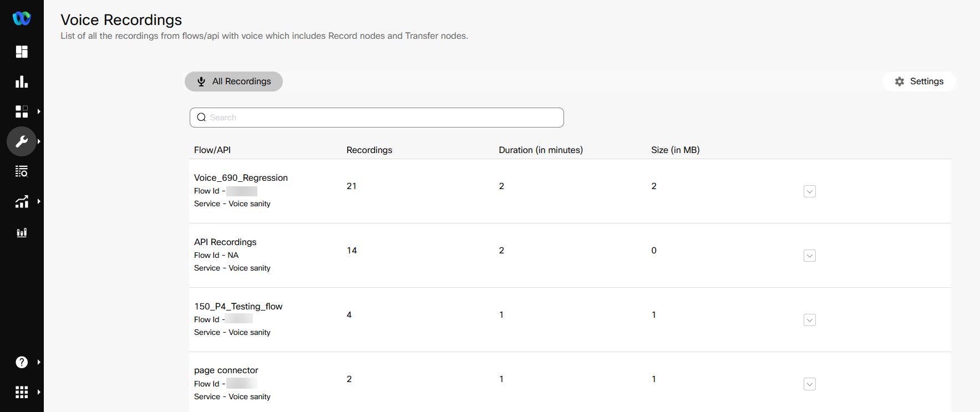
Task: Click recordings count 21 for Voice_690_Regression
Action: tap(352, 186)
